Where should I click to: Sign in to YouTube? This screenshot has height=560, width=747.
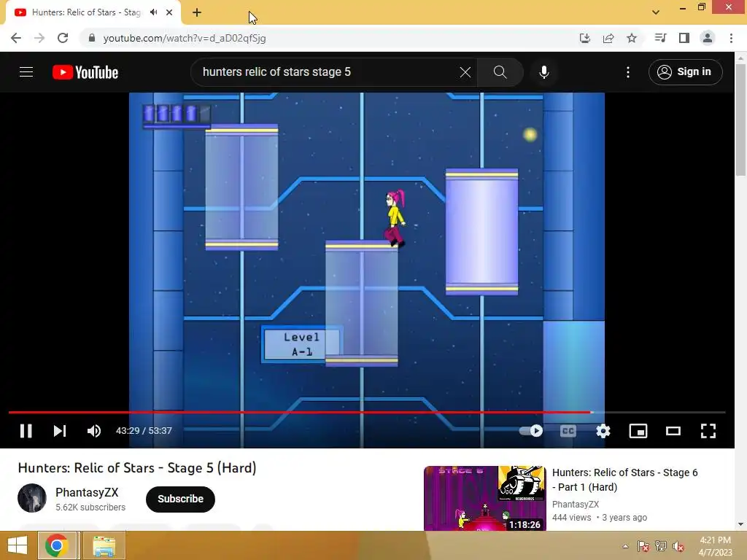(686, 72)
